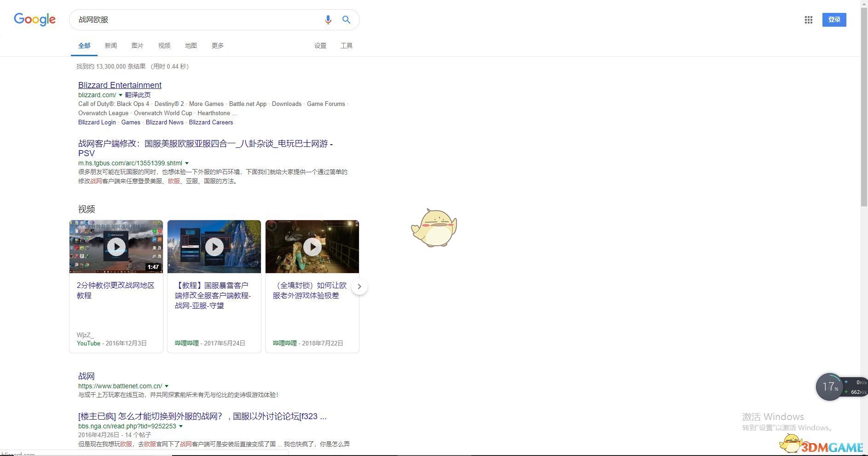This screenshot has width=868, height=456.
Task: Open 战网客户端修改 tgbus result title
Action: [205, 148]
